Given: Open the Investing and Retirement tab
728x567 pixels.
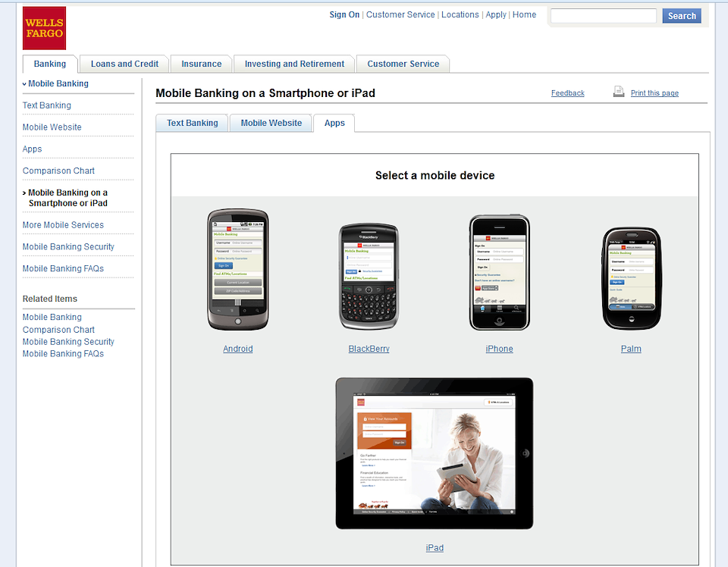Looking at the screenshot, I should [294, 64].
